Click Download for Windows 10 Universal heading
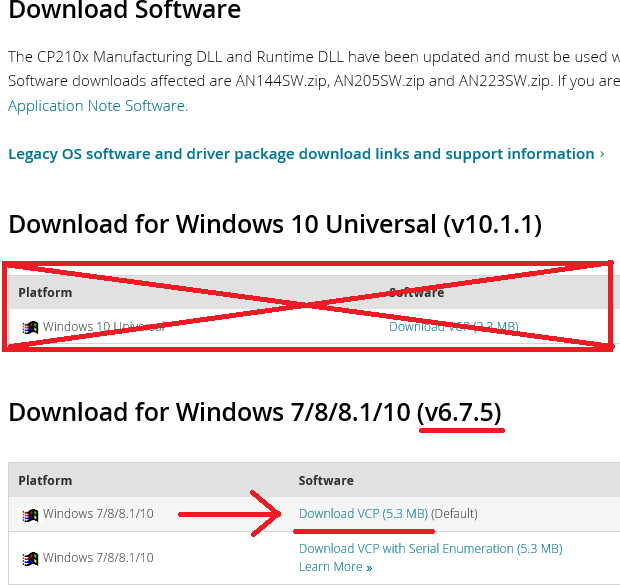The image size is (620, 585). click(274, 224)
